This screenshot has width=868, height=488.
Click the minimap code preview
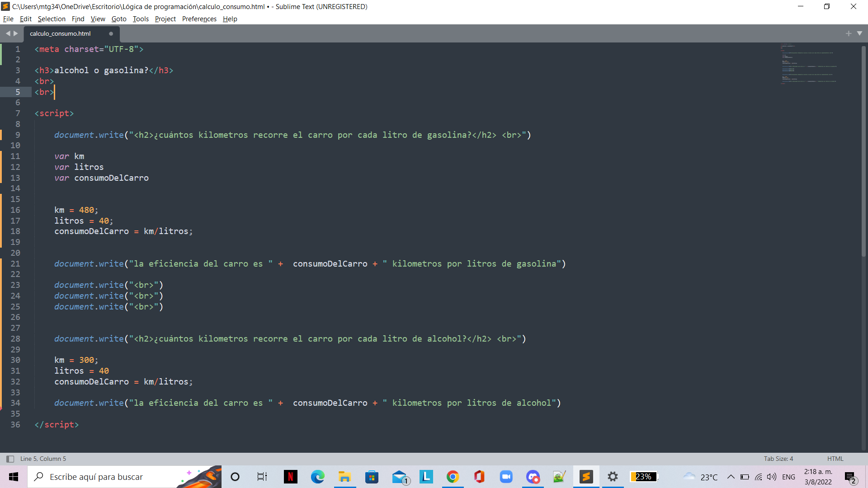pyautogui.click(x=808, y=64)
